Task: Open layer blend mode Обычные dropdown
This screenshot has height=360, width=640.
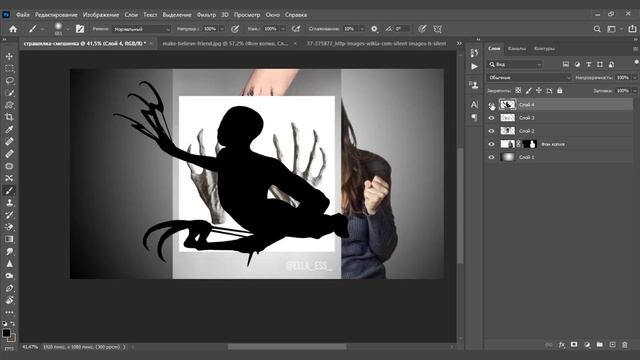Action: [529, 78]
